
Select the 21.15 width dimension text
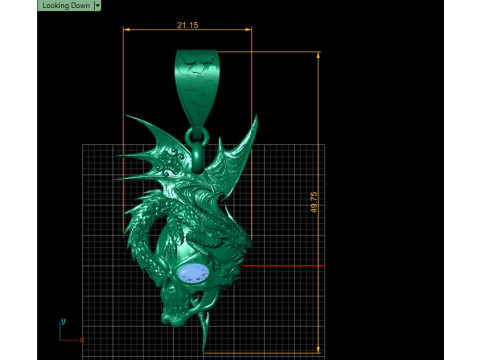click(x=188, y=25)
